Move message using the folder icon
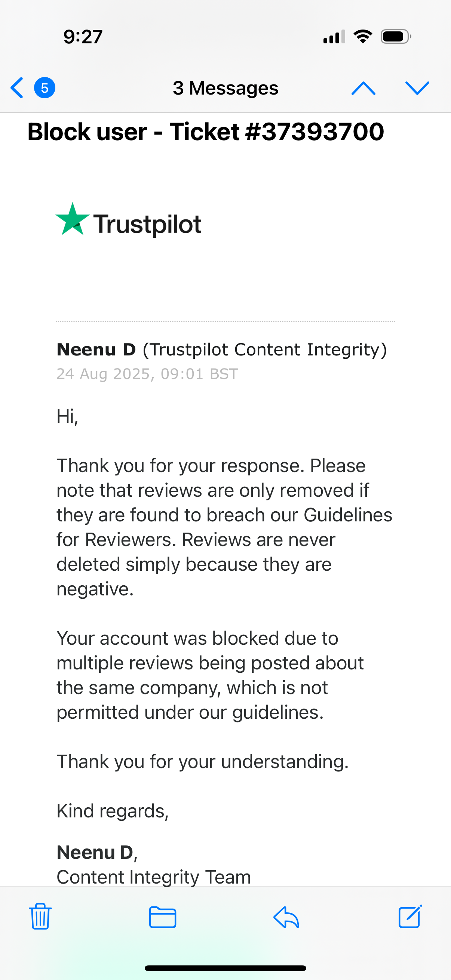451x980 pixels. click(163, 917)
